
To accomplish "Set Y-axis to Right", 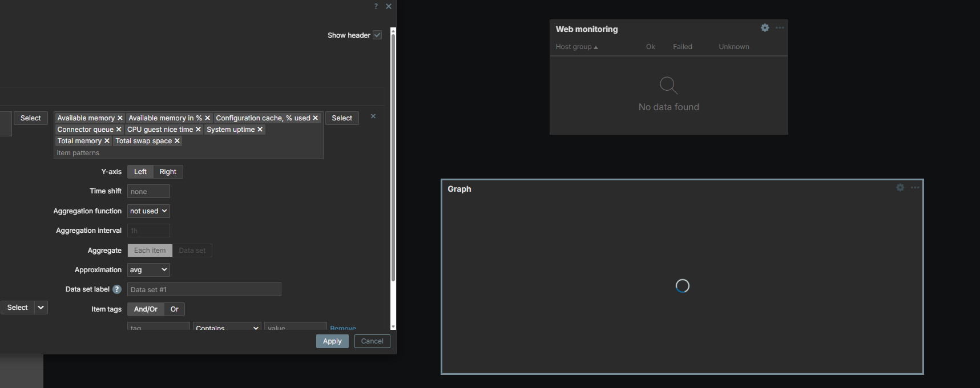I will pyautogui.click(x=168, y=172).
